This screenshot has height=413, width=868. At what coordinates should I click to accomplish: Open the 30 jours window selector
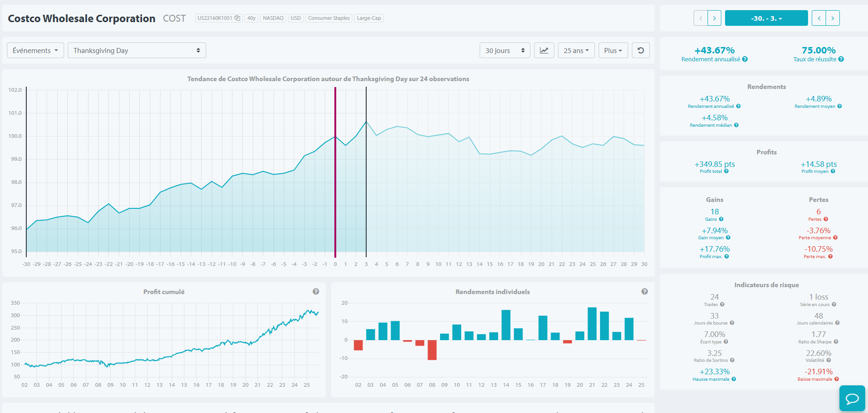point(505,50)
